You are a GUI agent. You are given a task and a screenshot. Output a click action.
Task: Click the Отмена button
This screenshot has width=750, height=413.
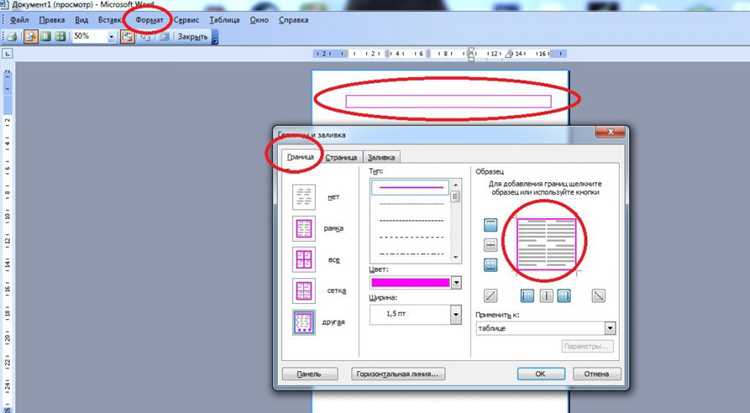pyautogui.click(x=596, y=374)
